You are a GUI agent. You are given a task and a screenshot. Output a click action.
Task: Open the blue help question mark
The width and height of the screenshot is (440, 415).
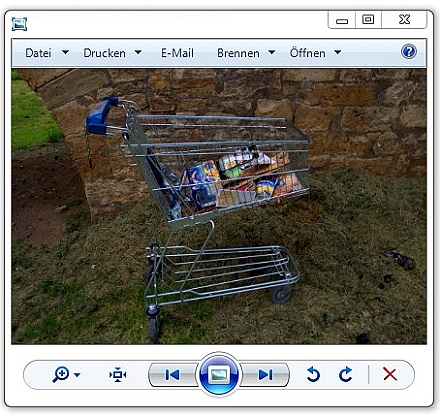tap(409, 52)
